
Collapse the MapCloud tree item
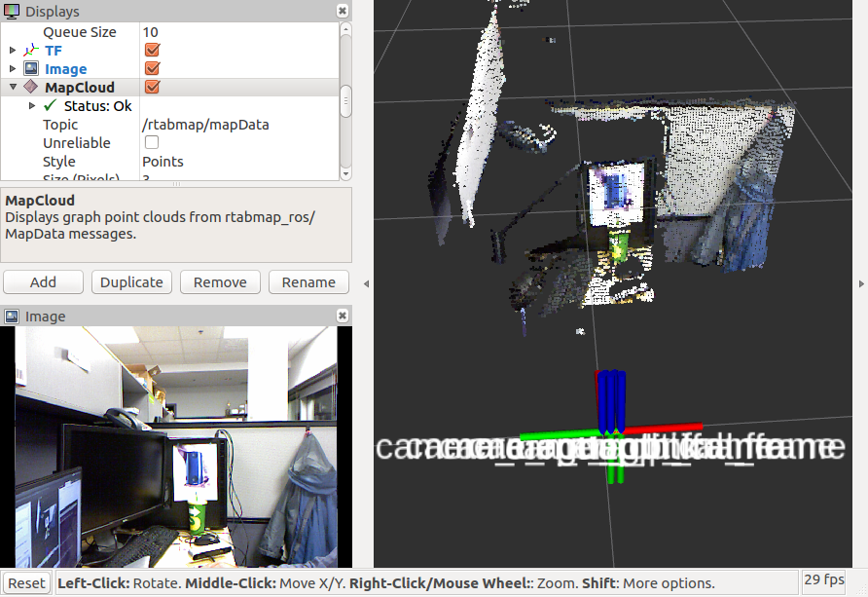pos(13,88)
